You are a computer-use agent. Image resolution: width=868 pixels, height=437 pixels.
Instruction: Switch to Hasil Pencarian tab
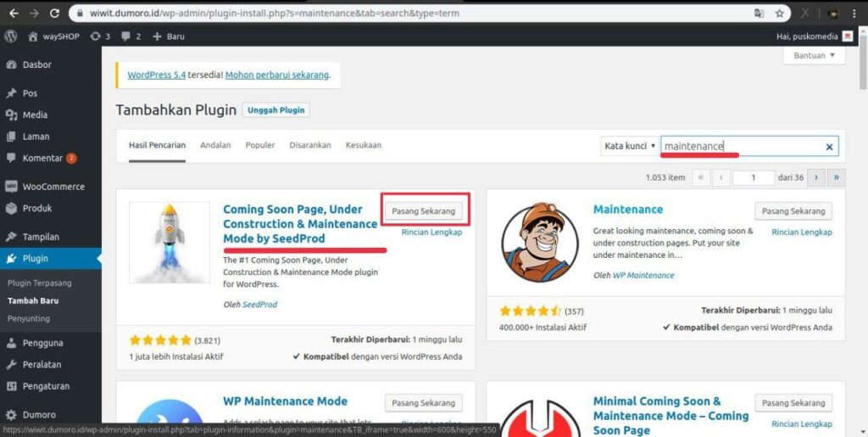[157, 145]
